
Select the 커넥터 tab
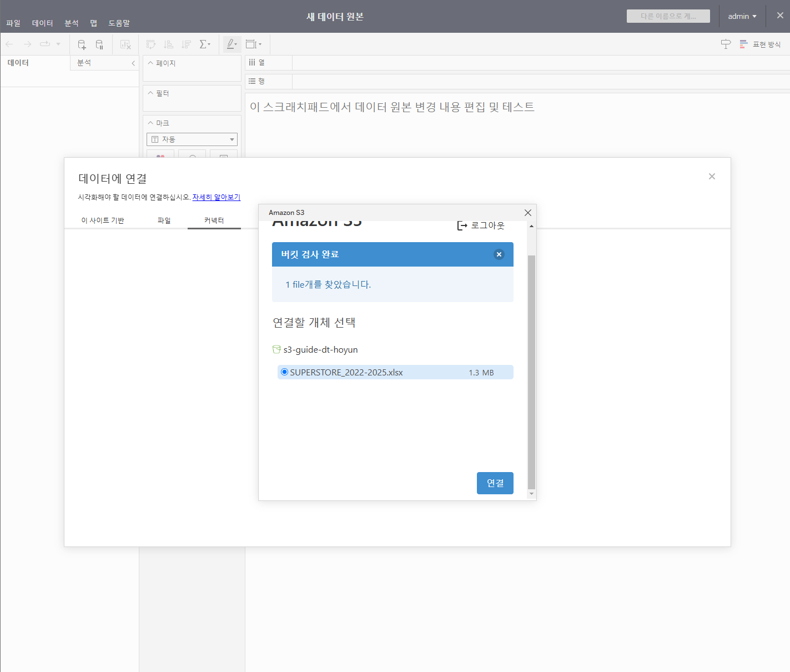214,220
